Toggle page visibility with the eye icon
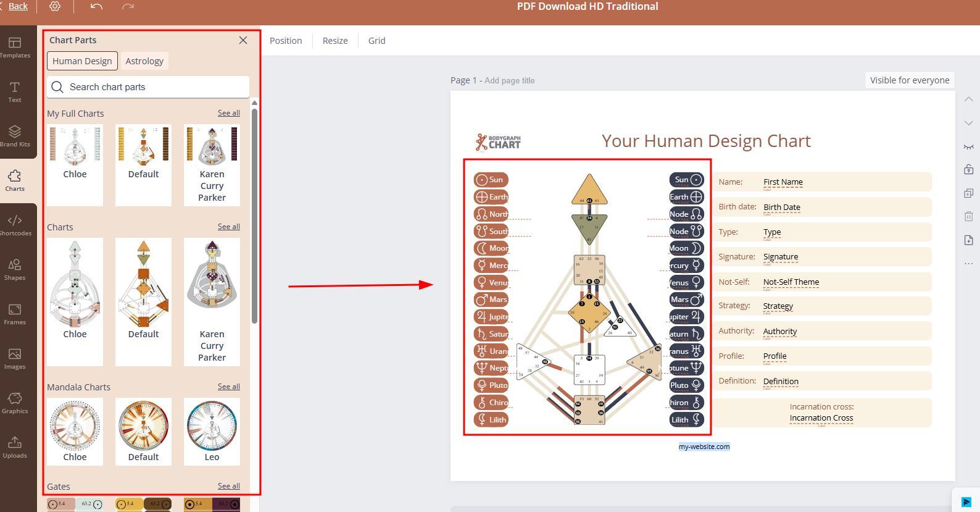 click(968, 146)
